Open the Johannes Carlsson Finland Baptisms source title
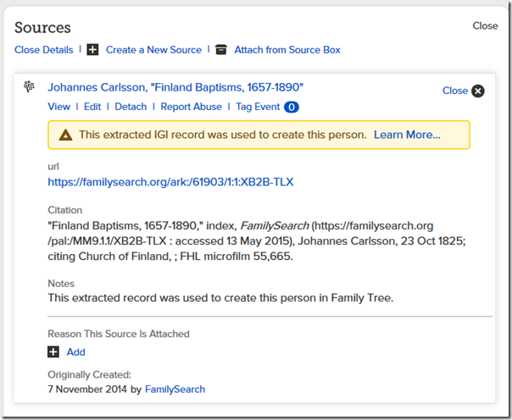 click(x=175, y=87)
